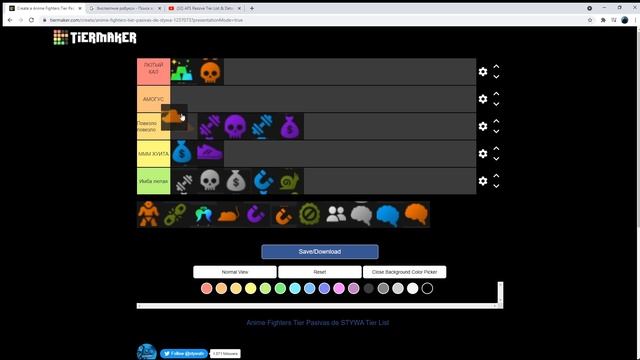Open a new browser tab
The width and height of the screenshot is (640, 360).
(252, 8)
